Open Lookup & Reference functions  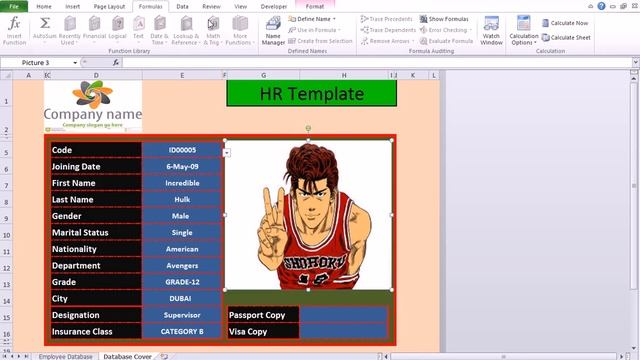pos(186,30)
